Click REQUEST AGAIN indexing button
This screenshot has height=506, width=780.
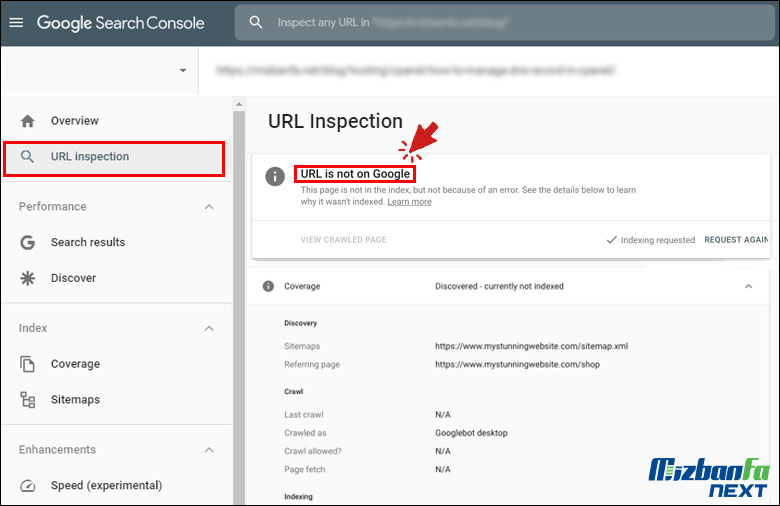736,240
